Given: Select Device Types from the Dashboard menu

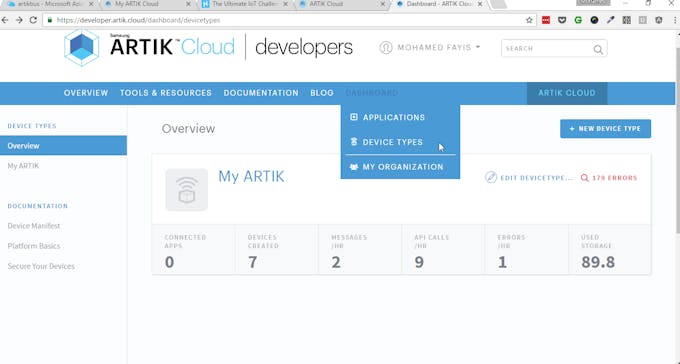Looking at the screenshot, I should point(392,142).
